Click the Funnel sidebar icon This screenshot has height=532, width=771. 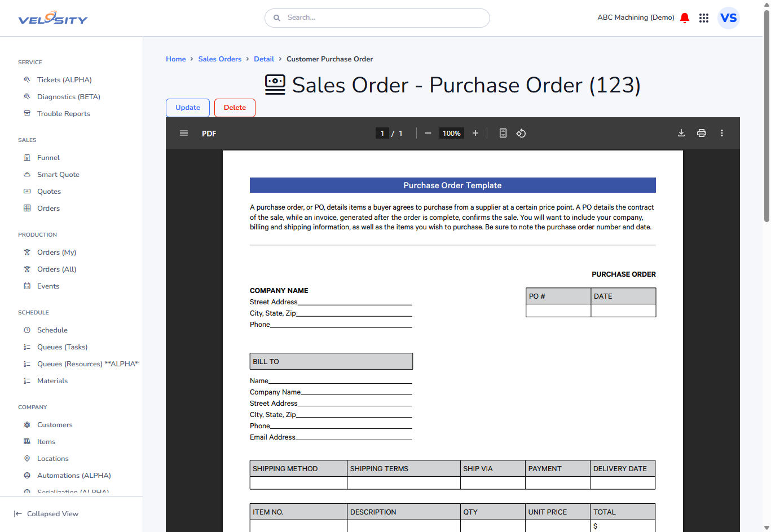click(27, 158)
